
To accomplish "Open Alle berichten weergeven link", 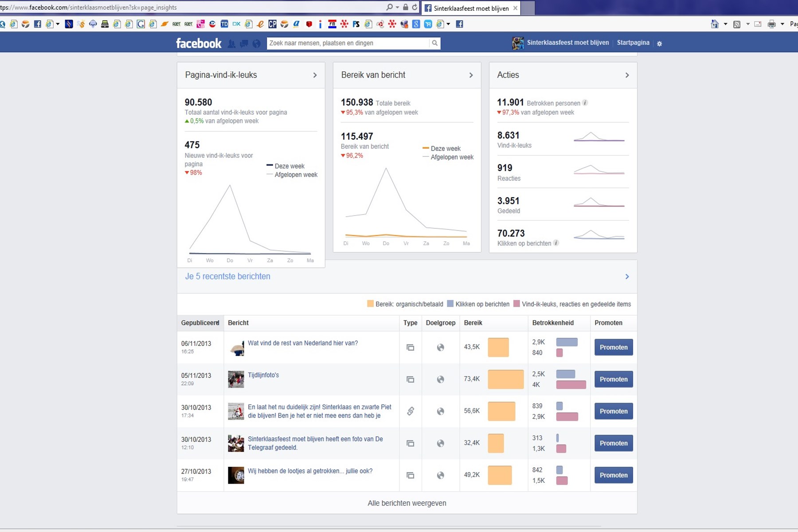I will [x=407, y=503].
